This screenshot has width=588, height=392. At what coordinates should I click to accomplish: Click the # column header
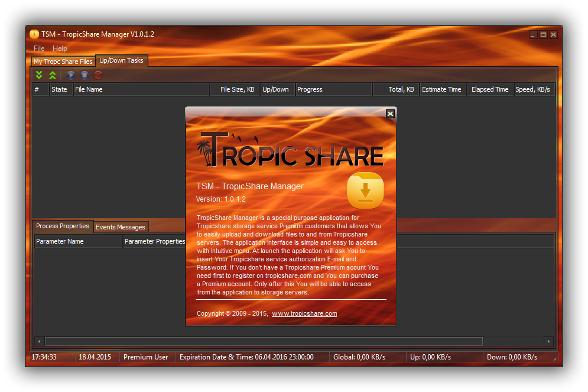41,89
